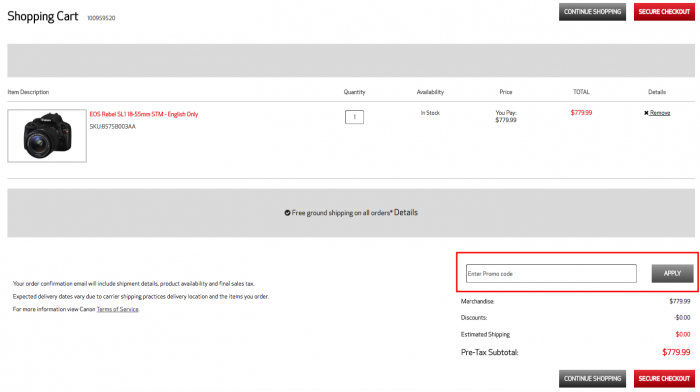This screenshot has height=392, width=700.
Task: Select the quantity box for EOS Rebel
Action: coord(354,117)
